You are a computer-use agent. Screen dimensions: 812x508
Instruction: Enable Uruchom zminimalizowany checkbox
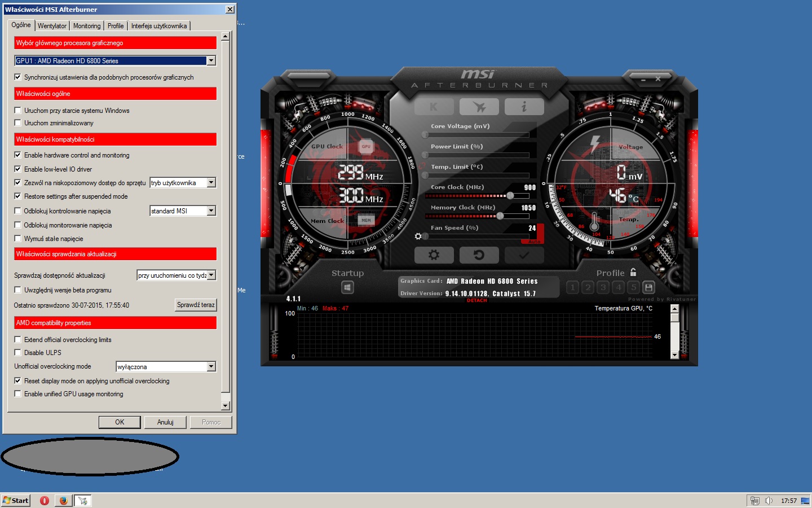pos(17,122)
